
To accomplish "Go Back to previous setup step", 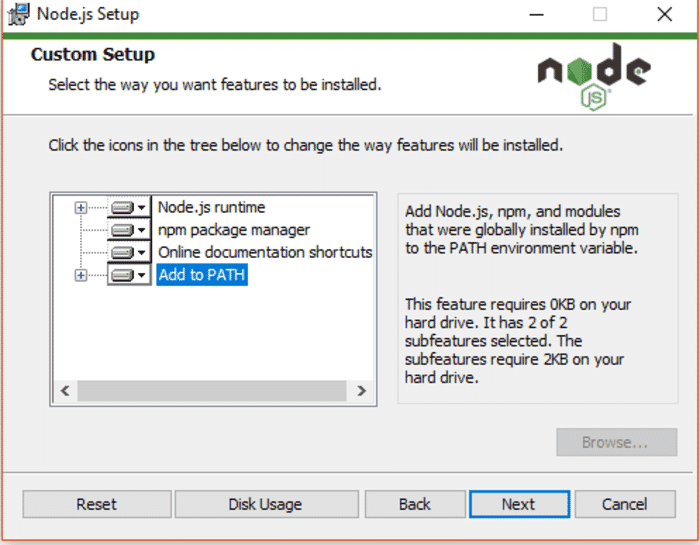I will (x=415, y=504).
